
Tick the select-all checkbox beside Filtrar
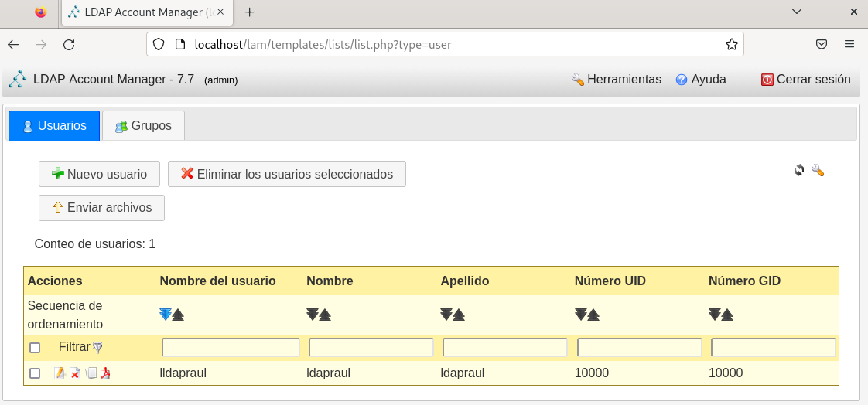[x=35, y=348]
